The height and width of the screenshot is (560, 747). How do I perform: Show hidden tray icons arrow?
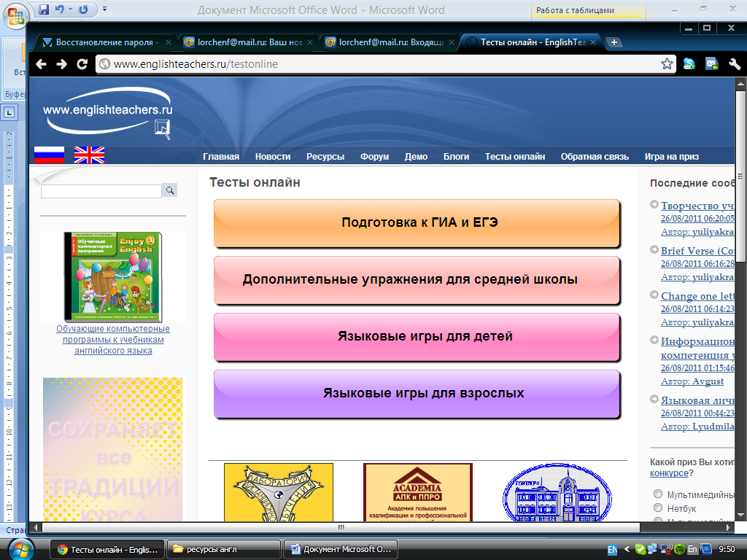point(627,549)
